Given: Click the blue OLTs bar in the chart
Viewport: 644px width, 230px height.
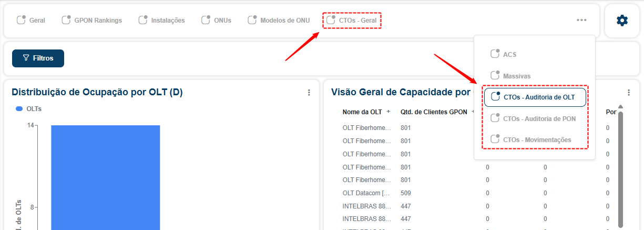Looking at the screenshot, I should pos(105,177).
